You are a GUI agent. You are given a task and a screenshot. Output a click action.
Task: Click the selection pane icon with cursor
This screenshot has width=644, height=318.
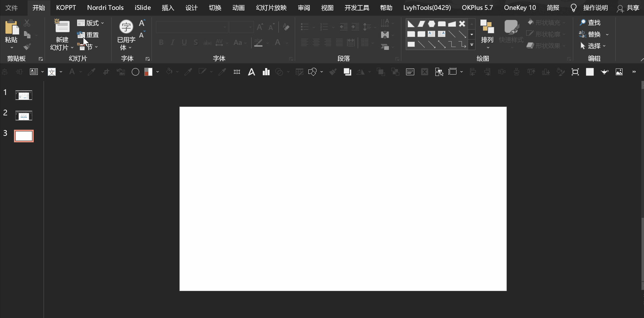(439, 72)
